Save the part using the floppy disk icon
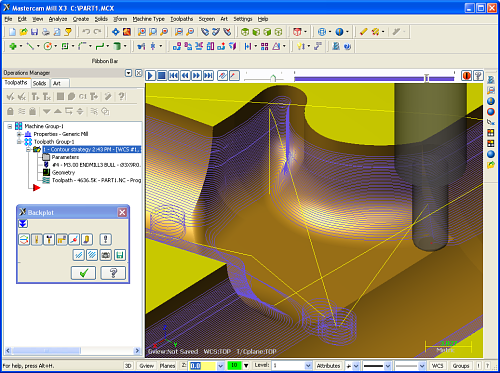This screenshot has width=500, height=373. pyautogui.click(x=34, y=32)
